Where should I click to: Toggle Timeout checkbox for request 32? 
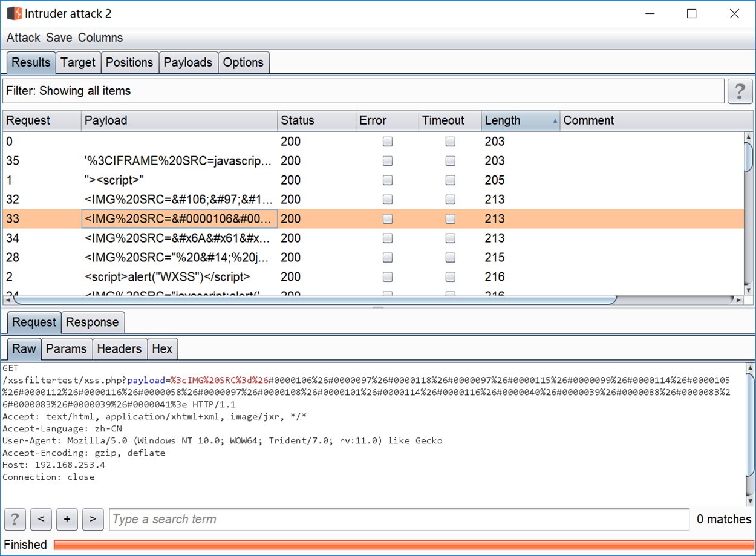click(x=450, y=200)
